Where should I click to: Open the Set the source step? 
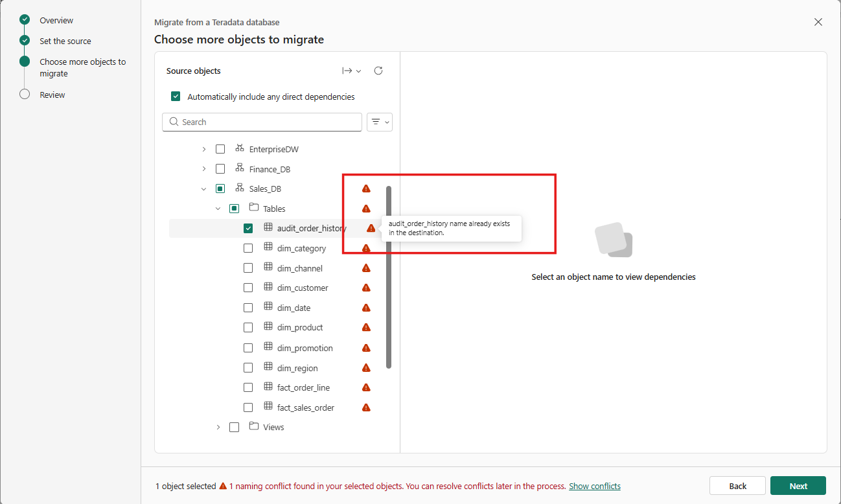pos(65,41)
